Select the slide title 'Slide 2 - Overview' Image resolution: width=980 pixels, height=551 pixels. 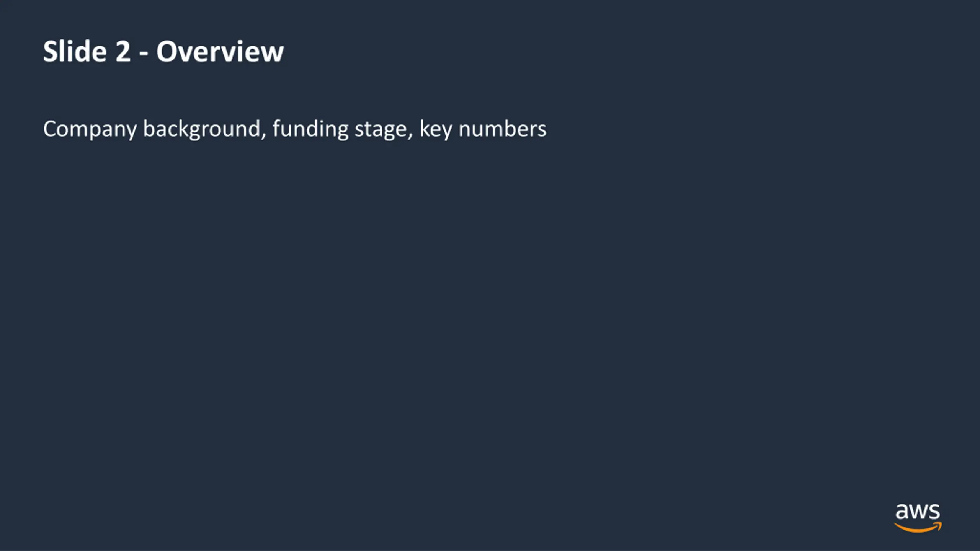point(163,51)
